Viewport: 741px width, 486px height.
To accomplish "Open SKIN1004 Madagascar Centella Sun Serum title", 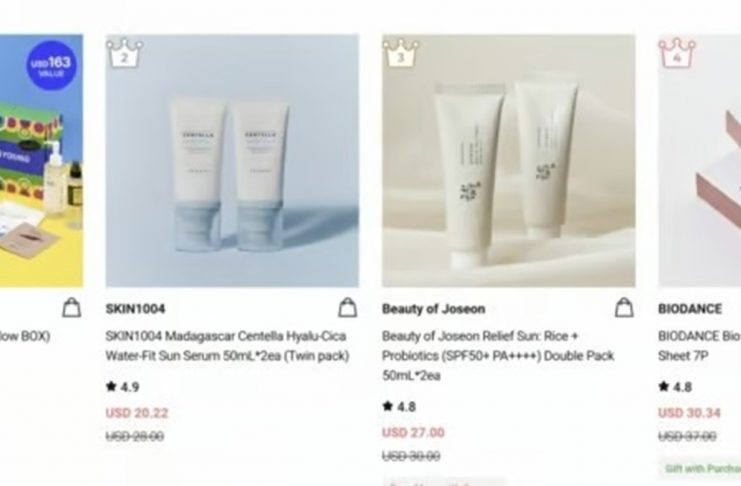I will coord(227,346).
